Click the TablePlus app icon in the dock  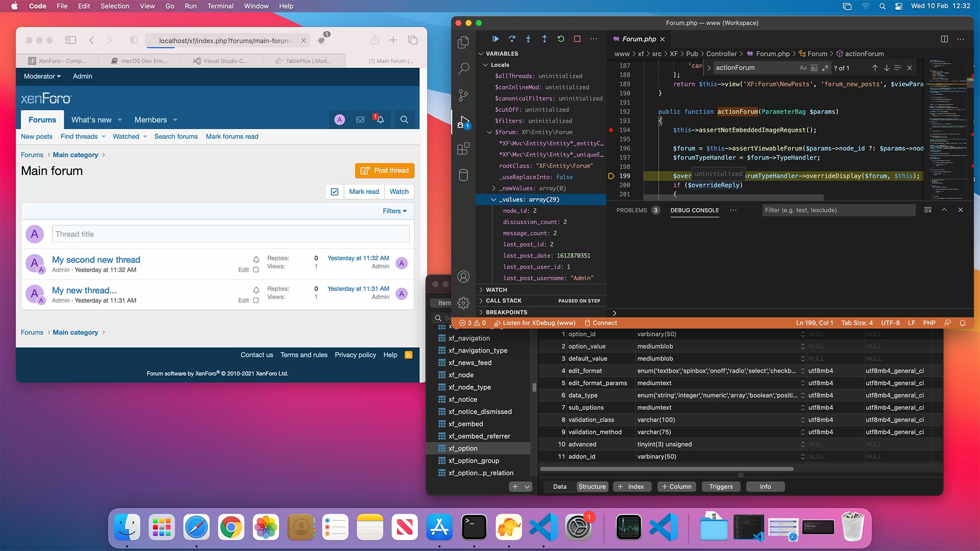[509, 527]
